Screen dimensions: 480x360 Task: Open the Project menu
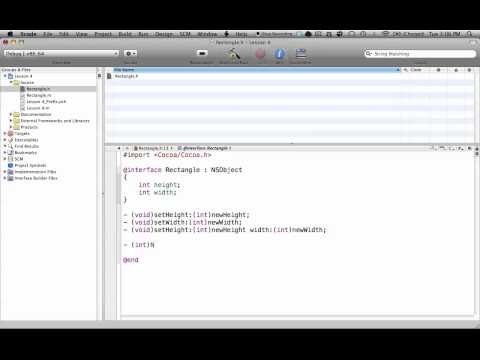click(103, 34)
